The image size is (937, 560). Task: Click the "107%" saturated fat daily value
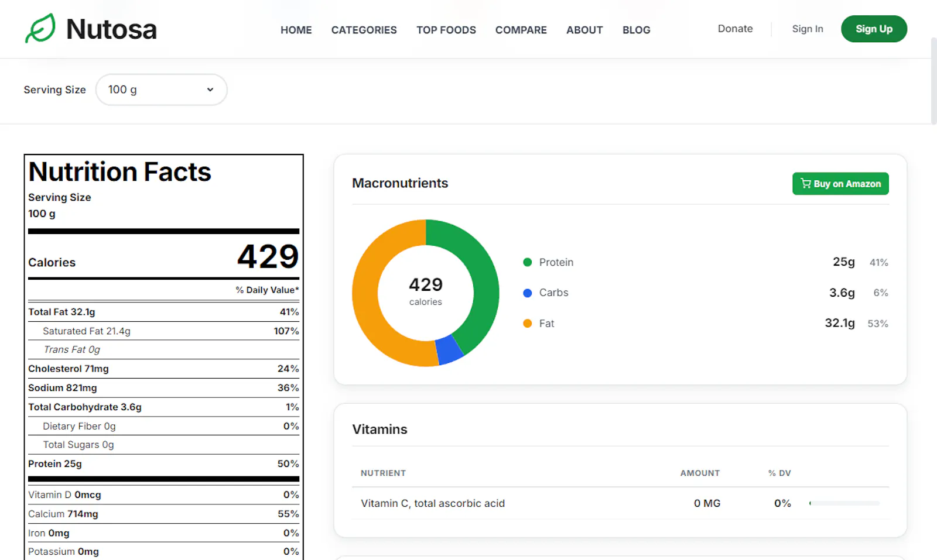pyautogui.click(x=286, y=331)
